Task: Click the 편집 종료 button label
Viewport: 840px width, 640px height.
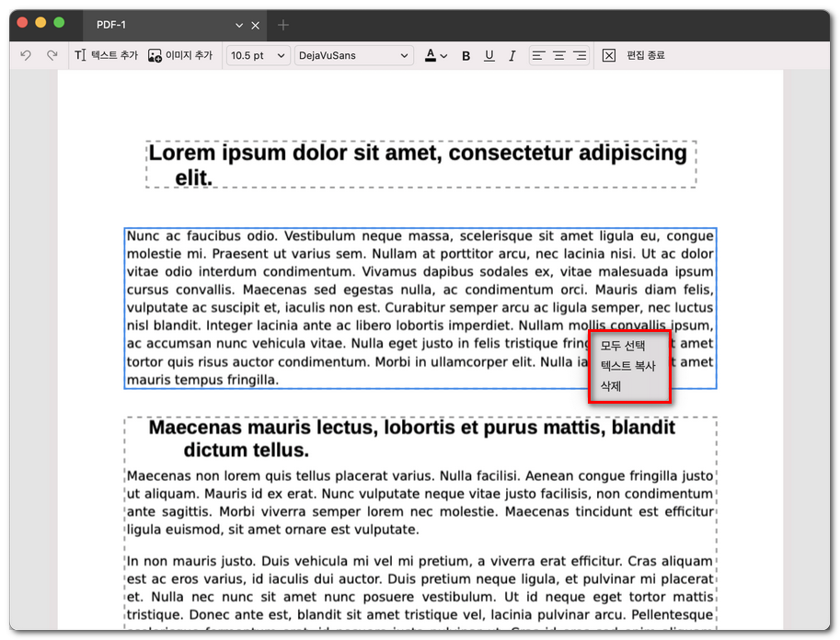Action: coord(646,56)
